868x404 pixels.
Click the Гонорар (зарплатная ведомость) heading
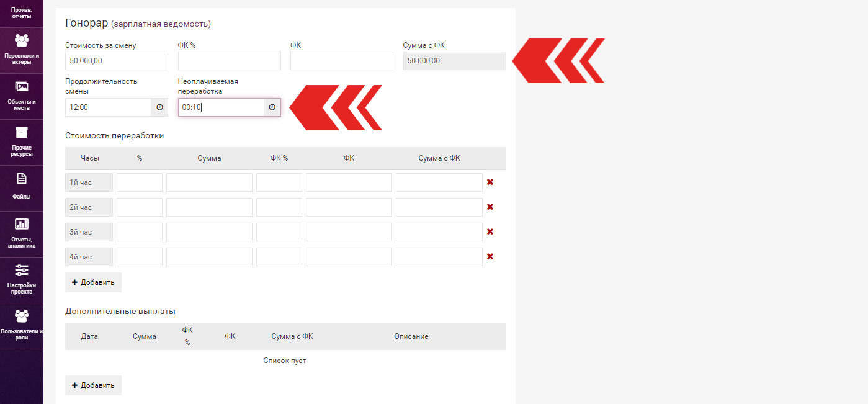[x=138, y=24]
